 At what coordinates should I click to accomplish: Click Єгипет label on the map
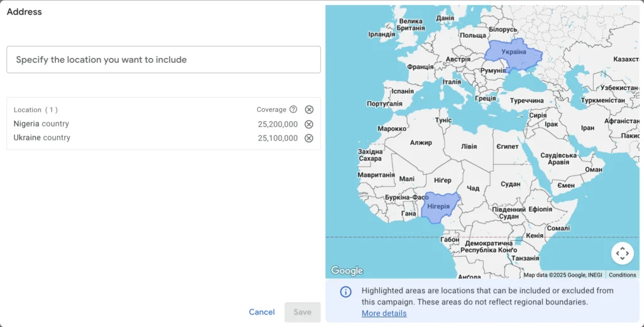[508, 147]
